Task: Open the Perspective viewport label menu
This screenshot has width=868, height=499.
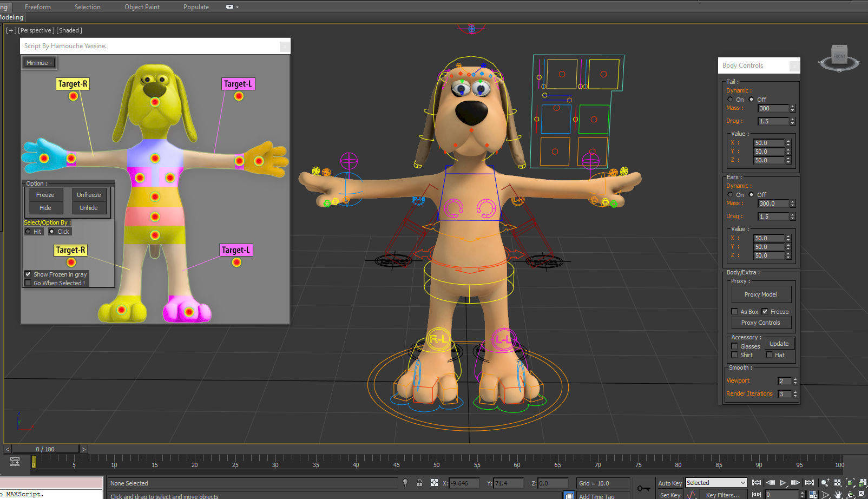Action: click(x=36, y=30)
